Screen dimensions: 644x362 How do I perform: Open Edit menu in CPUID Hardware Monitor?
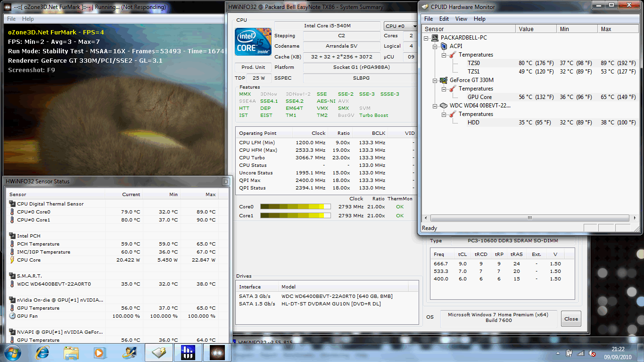pyautogui.click(x=444, y=19)
